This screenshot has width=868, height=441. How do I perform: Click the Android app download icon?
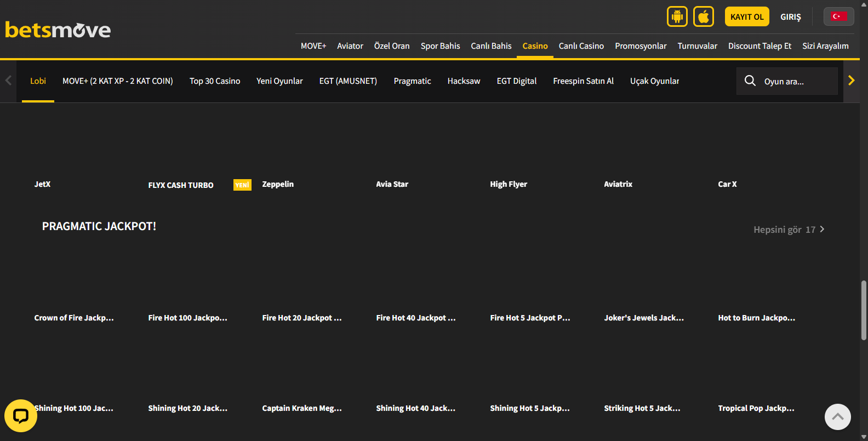[677, 16]
